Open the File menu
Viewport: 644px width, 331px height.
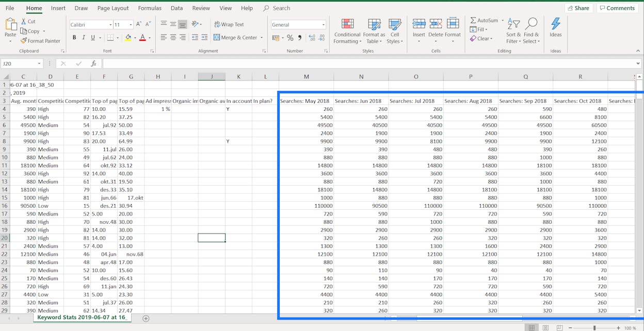pos(10,8)
